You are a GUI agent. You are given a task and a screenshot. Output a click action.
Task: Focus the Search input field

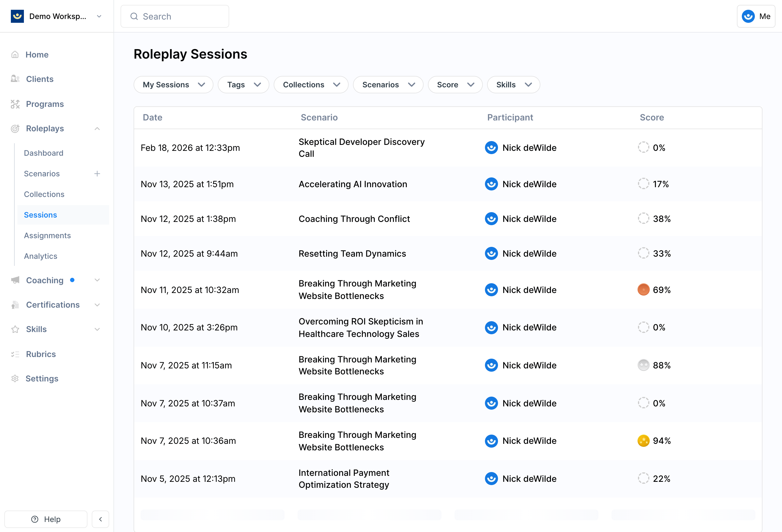[x=175, y=16]
